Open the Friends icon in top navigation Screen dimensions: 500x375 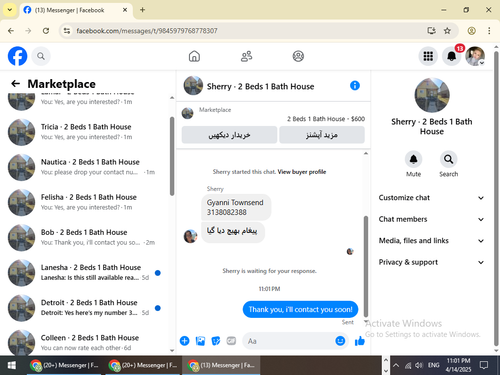(x=246, y=56)
